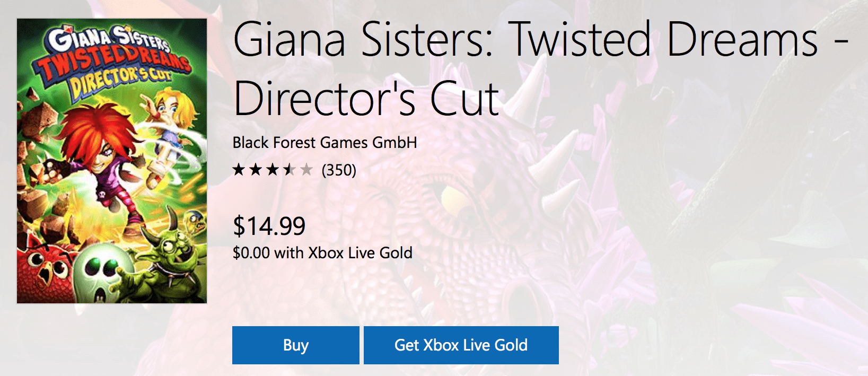Click the third filled rating star

click(x=273, y=170)
